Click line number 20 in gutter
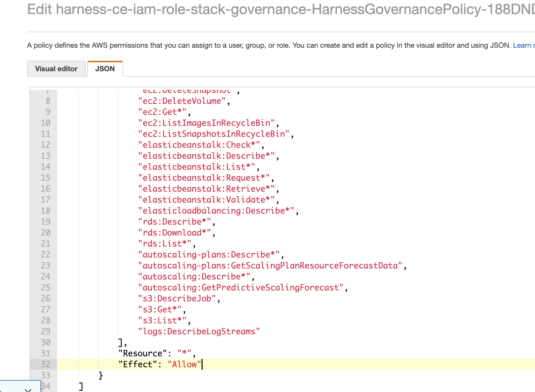The width and height of the screenshot is (535, 392). click(x=45, y=232)
